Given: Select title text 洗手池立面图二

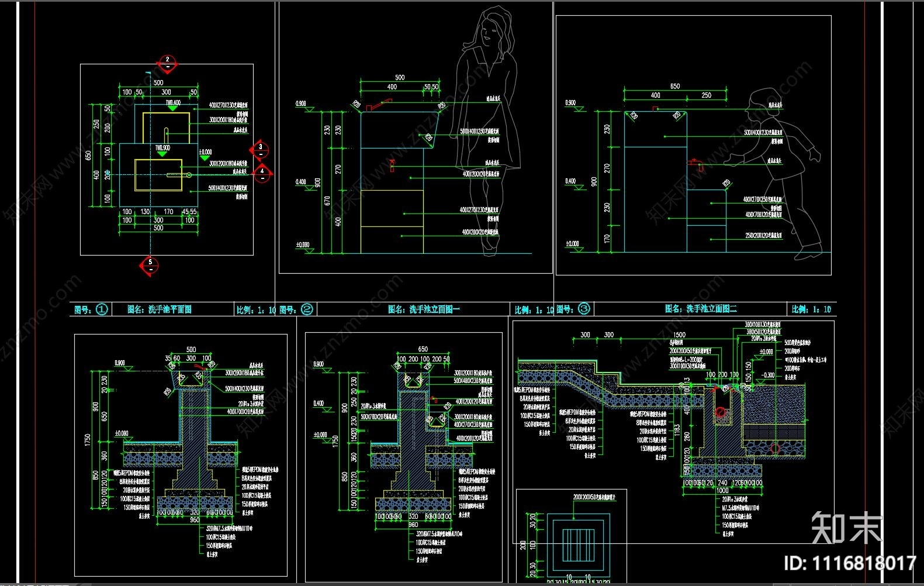Looking at the screenshot, I should pos(711,309).
